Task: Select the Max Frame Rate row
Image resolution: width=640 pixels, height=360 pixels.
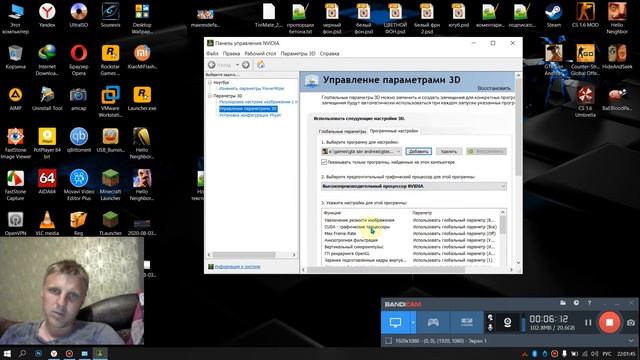Action: 410,233
